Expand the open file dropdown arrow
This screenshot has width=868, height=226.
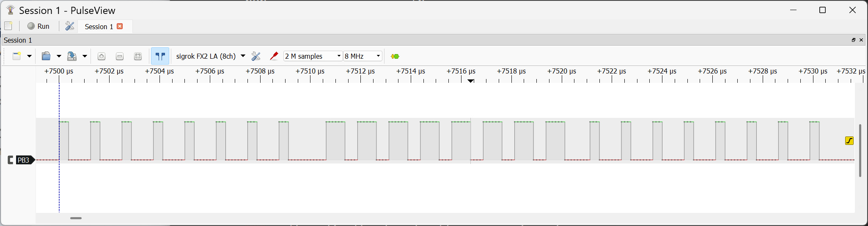(59, 56)
